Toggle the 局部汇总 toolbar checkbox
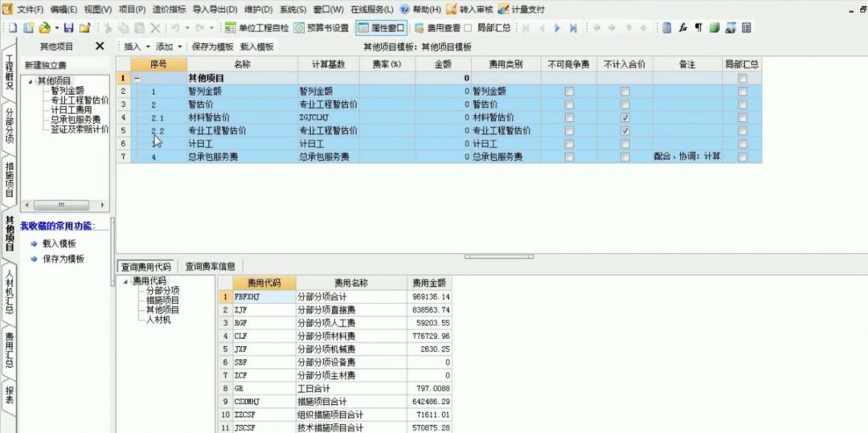The image size is (868, 433). coord(468,27)
